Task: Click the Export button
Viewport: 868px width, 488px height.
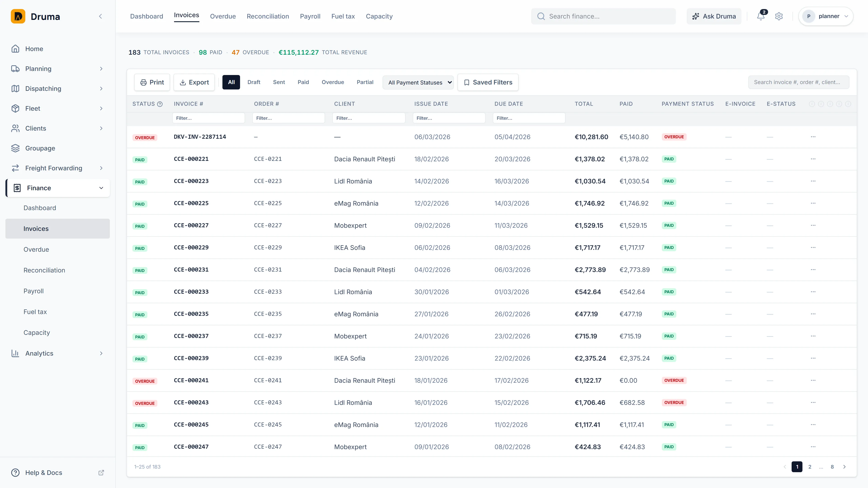Action: (194, 82)
